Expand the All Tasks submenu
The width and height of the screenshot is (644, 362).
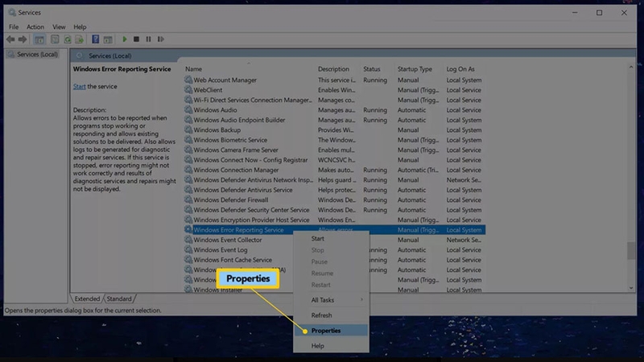click(331, 300)
